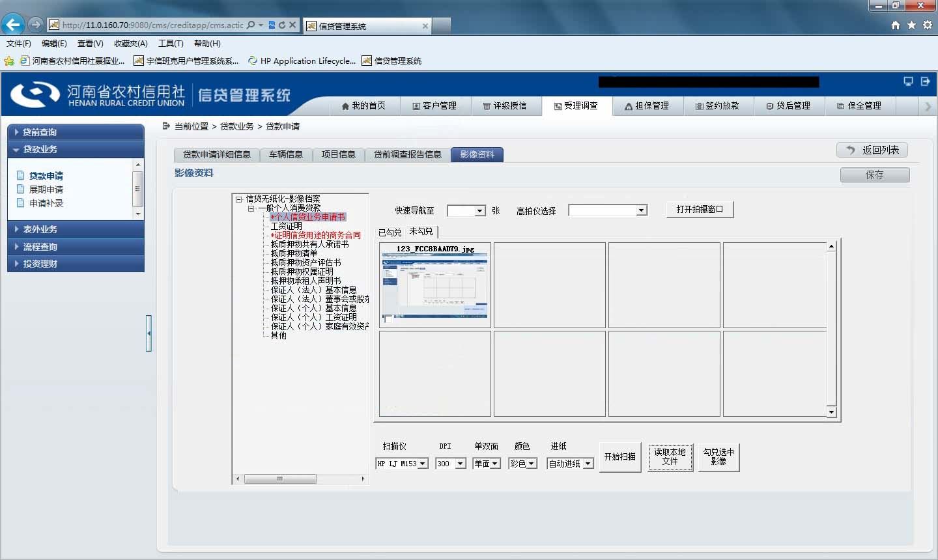Click the stop loading X in address bar
This screenshot has height=560, width=938.
point(292,25)
